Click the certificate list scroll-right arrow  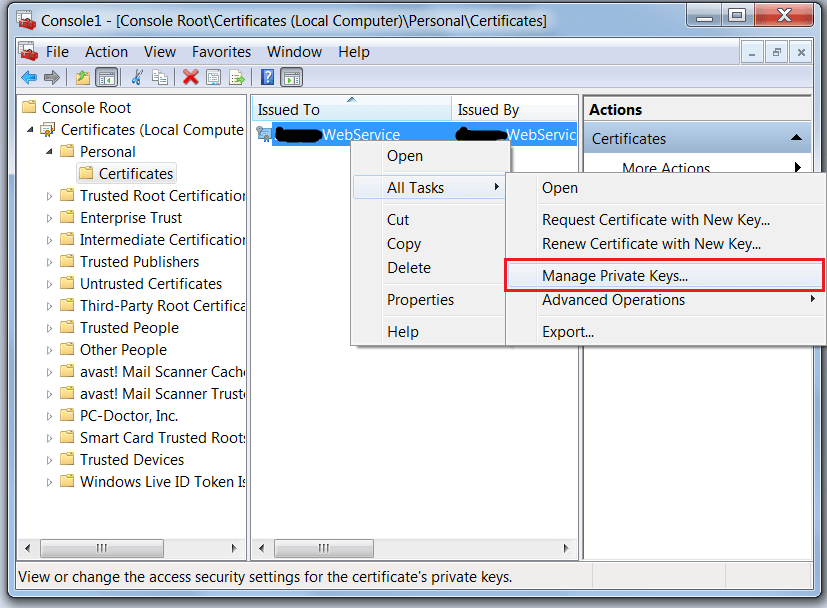click(566, 548)
